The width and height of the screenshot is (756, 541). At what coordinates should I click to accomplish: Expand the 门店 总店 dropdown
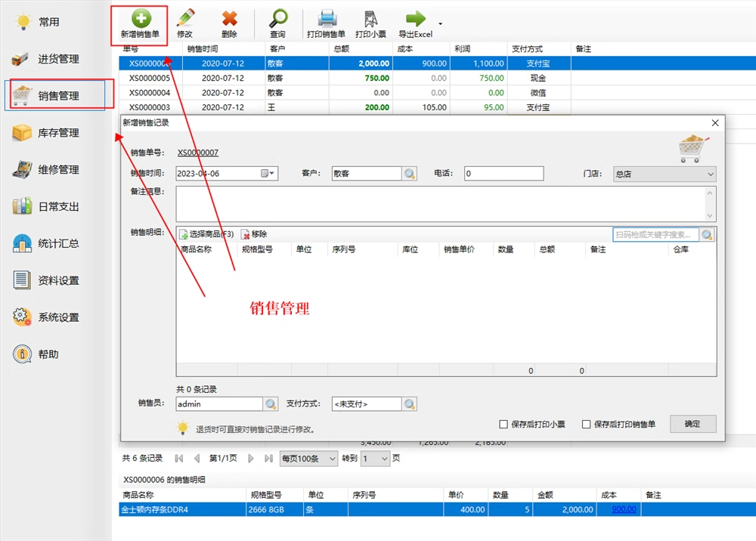tap(665, 174)
